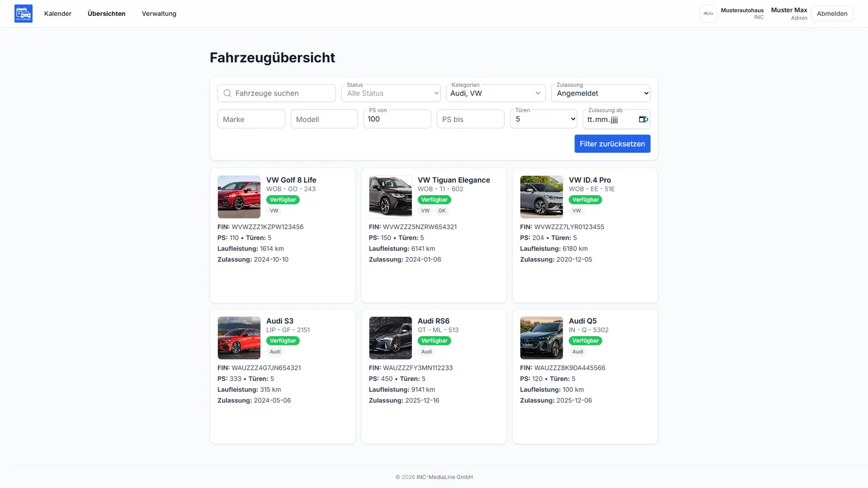Click the plate GT - ML - 513
The image size is (868, 488).
click(438, 330)
